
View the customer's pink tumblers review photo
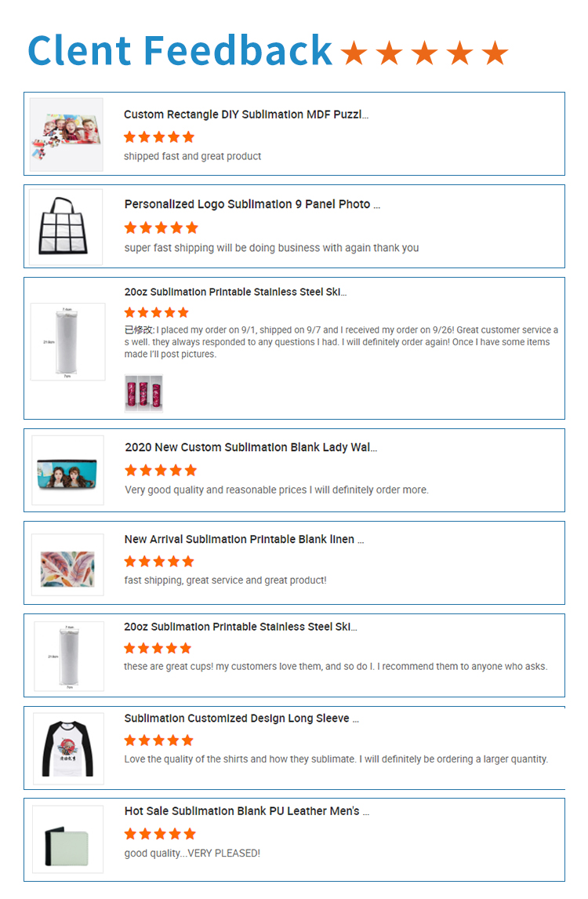pyautogui.click(x=143, y=393)
